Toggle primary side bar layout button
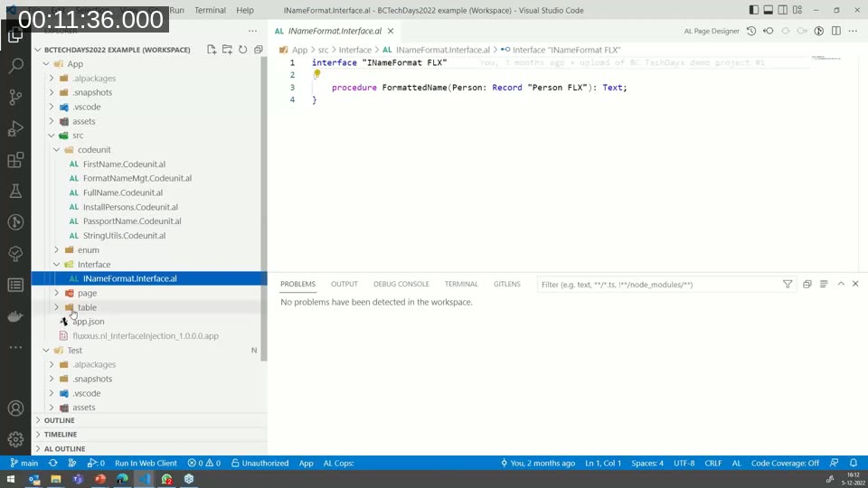 click(x=754, y=10)
